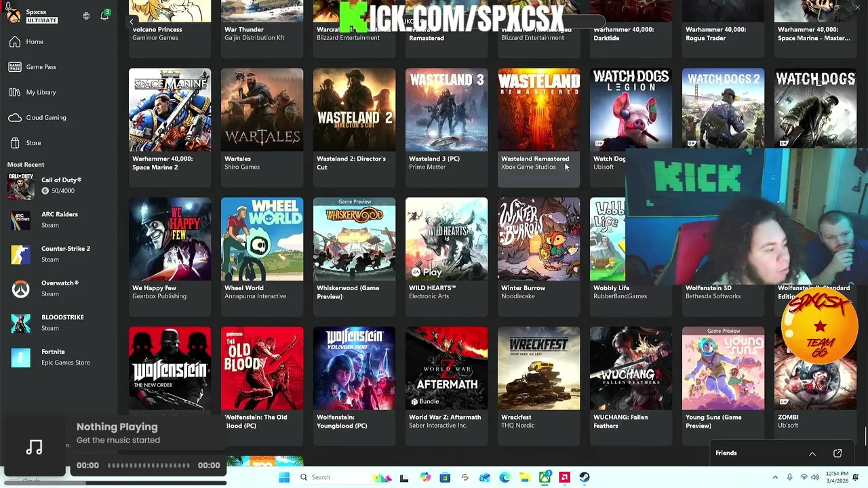868x488 pixels.
Task: Click Warhammer 40,000: Darktide title
Action: [625, 34]
